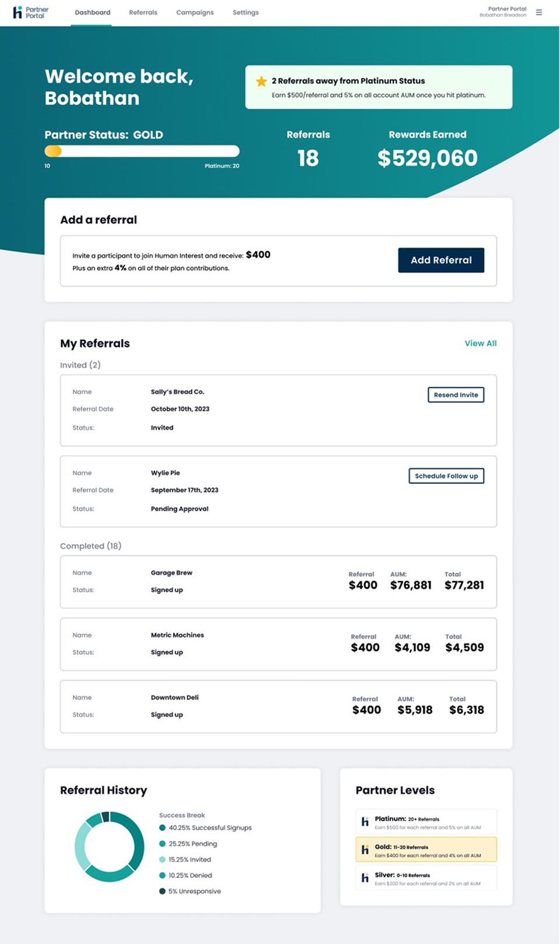Click the Platinum status banner text
Viewport: 560px width, 944px height.
click(x=348, y=81)
